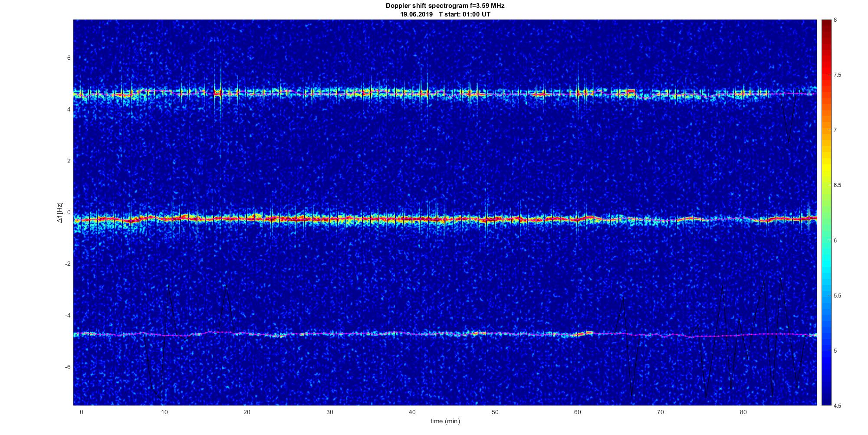Click the y-axis tick label 0
Viewport: 868px width, 435px height.
coord(69,213)
